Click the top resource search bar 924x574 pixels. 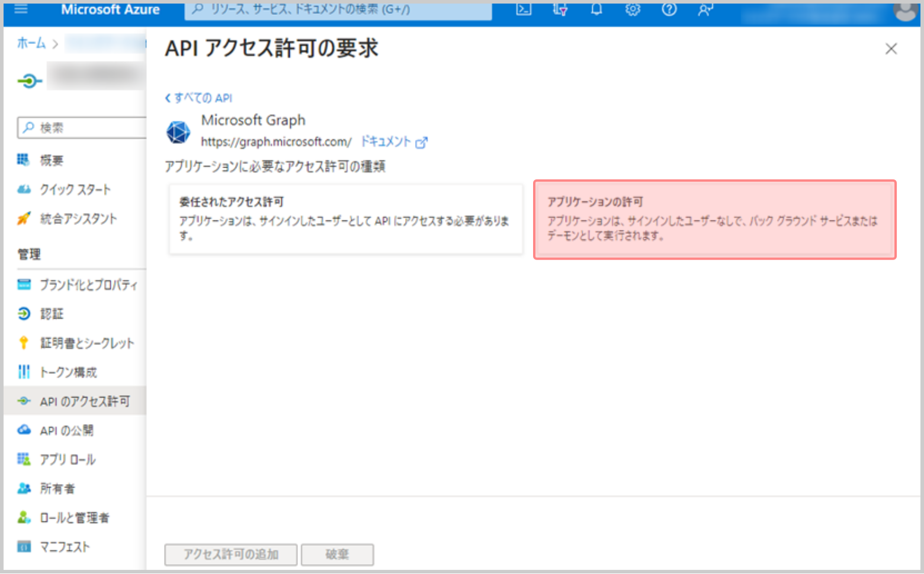338,10
